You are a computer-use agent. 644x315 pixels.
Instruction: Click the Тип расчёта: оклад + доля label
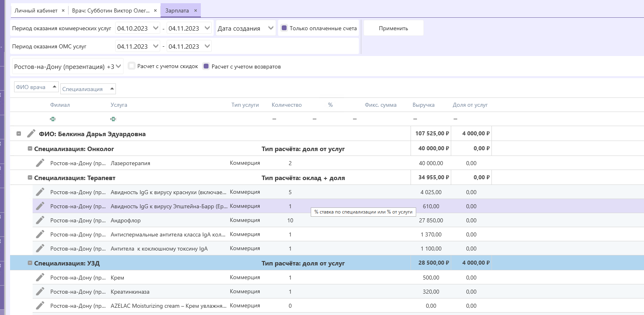[303, 178]
